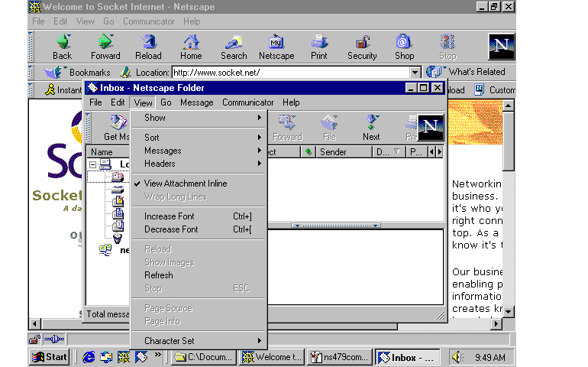Open the Security padlock icon
This screenshot has width=588, height=367.
coord(362,42)
